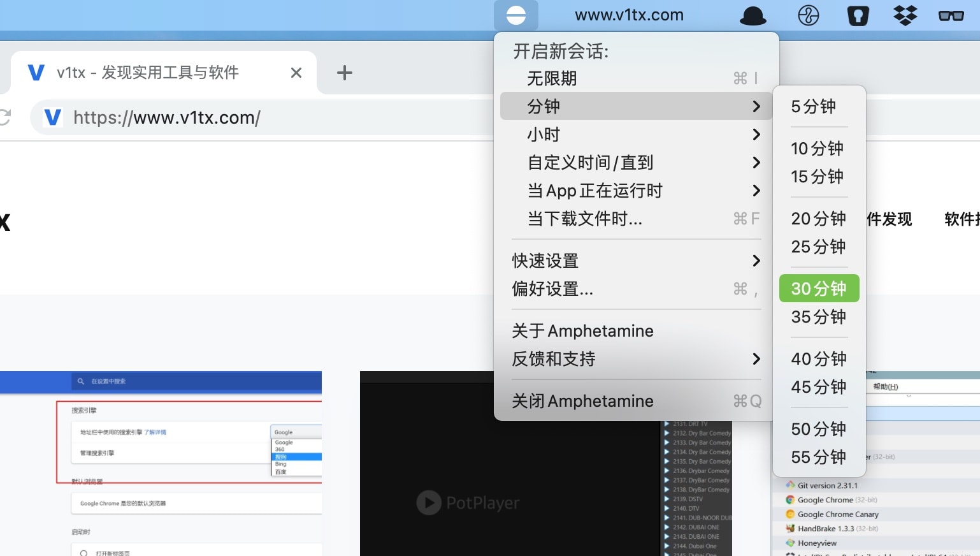
Task: Expand the 反馈和支持 submenu
Action: 637,359
